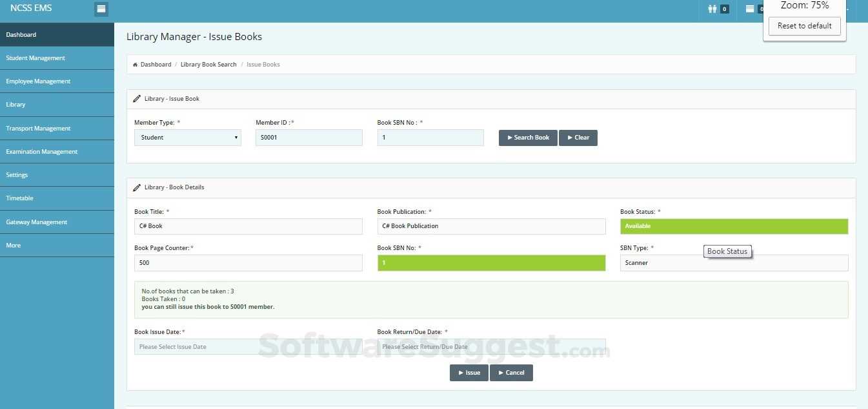Open More in the sidebar

57,246
